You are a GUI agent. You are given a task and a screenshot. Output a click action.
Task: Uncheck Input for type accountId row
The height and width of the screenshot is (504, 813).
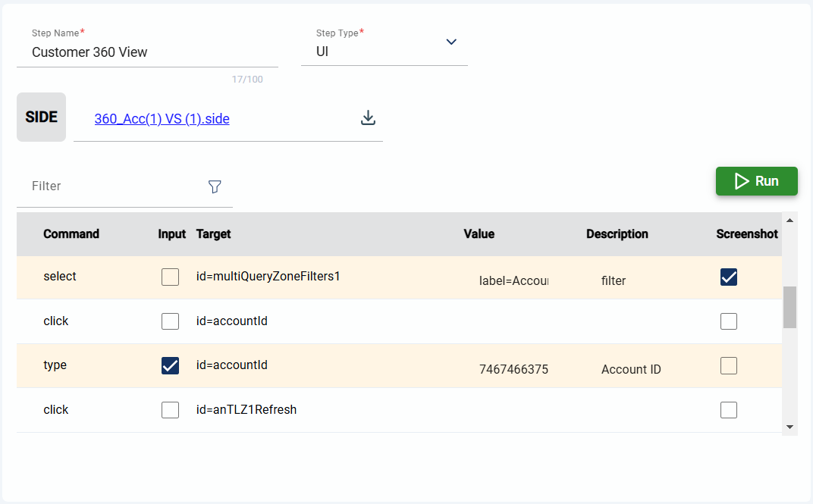[171, 366]
